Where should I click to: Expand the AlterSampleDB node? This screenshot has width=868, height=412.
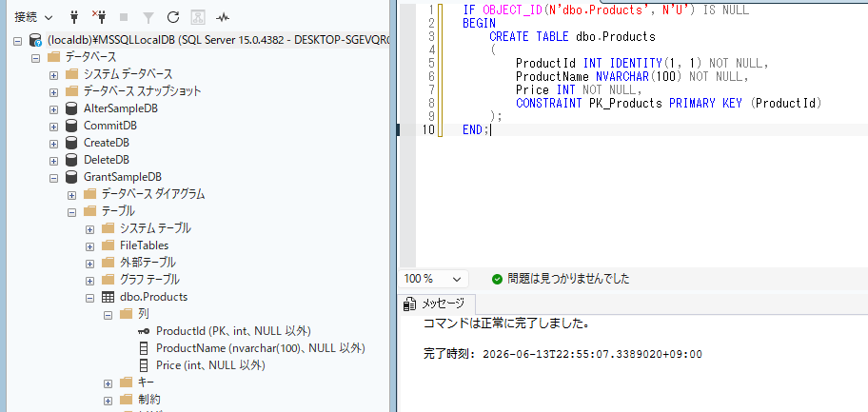coord(53,109)
